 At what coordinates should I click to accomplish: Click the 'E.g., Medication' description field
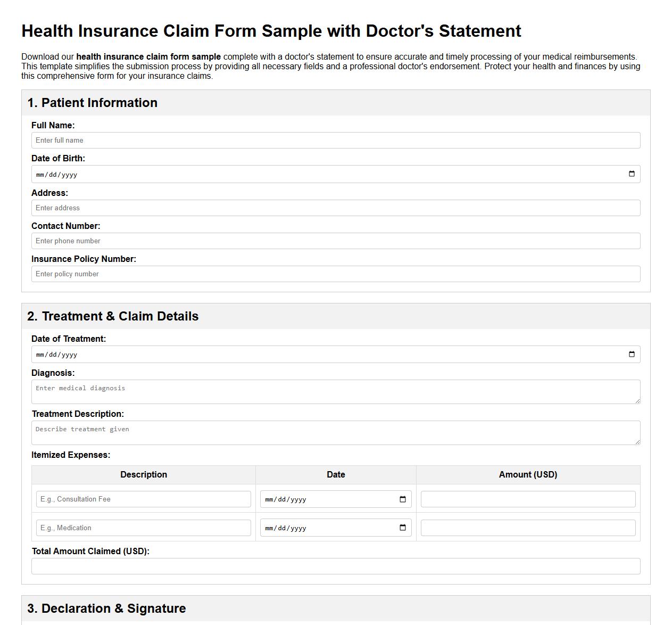(143, 528)
